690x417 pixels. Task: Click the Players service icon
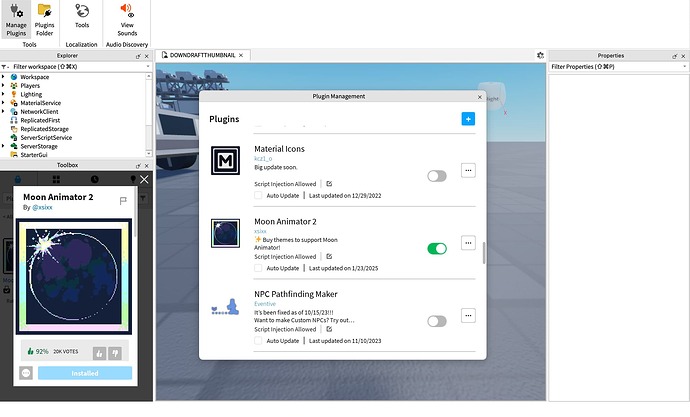click(x=14, y=85)
